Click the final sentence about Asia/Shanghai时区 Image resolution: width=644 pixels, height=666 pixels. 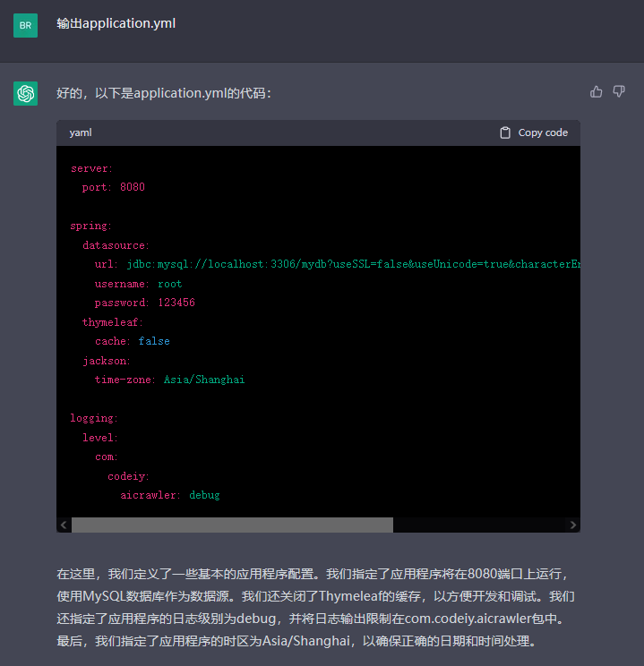(296, 641)
